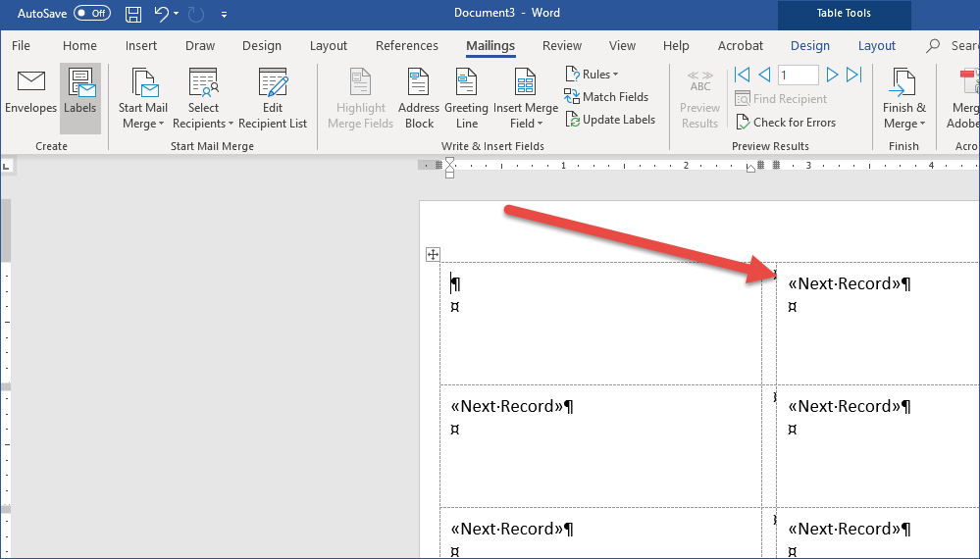Open Table Tools Layout tab
This screenshot has height=559, width=980.
(x=877, y=45)
